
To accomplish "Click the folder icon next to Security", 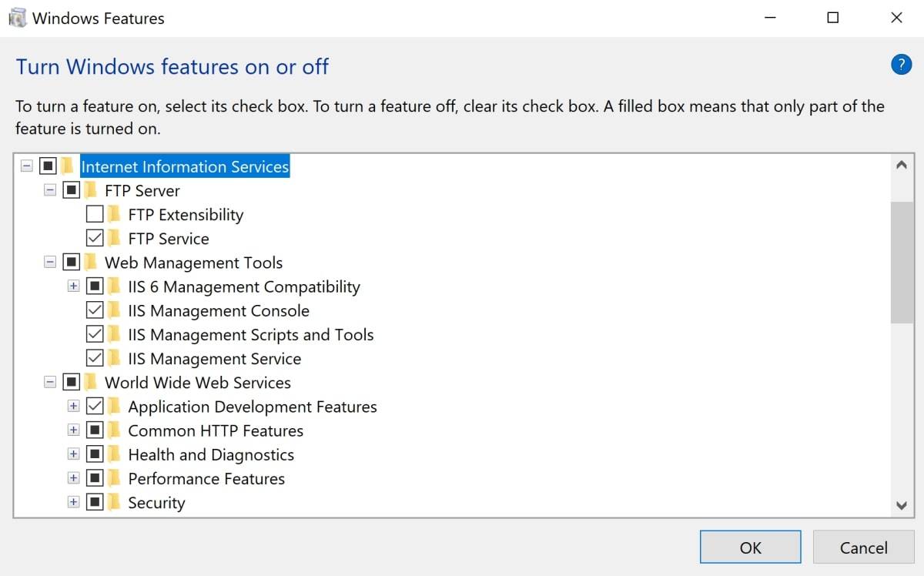I will (x=115, y=503).
